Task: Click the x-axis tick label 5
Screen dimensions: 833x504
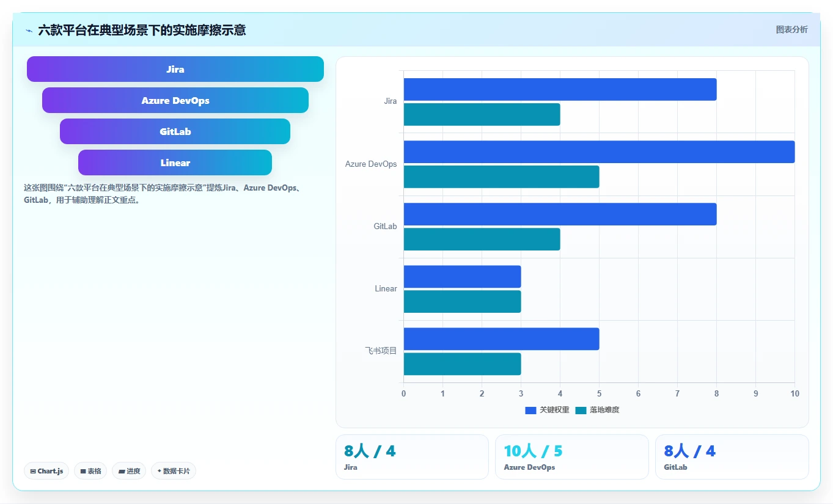Action: coord(599,393)
